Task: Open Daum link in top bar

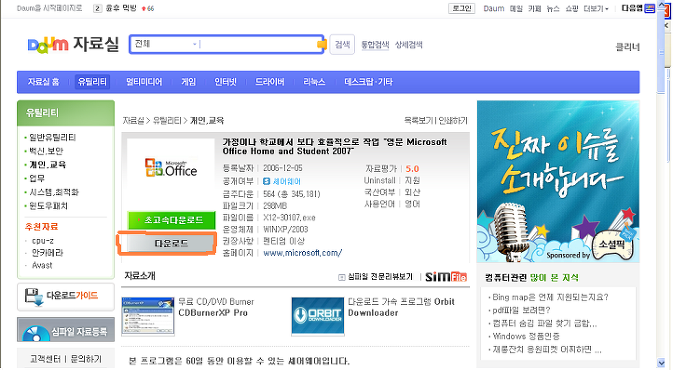Action: point(494,9)
